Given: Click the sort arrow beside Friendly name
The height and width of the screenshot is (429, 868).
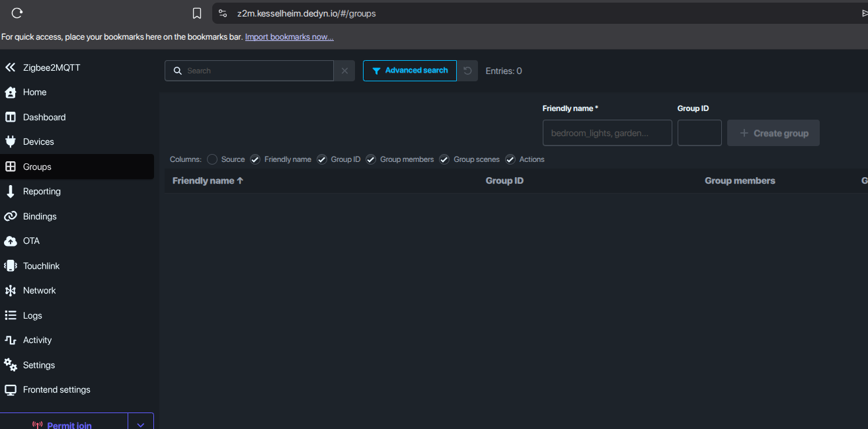Looking at the screenshot, I should [x=240, y=180].
